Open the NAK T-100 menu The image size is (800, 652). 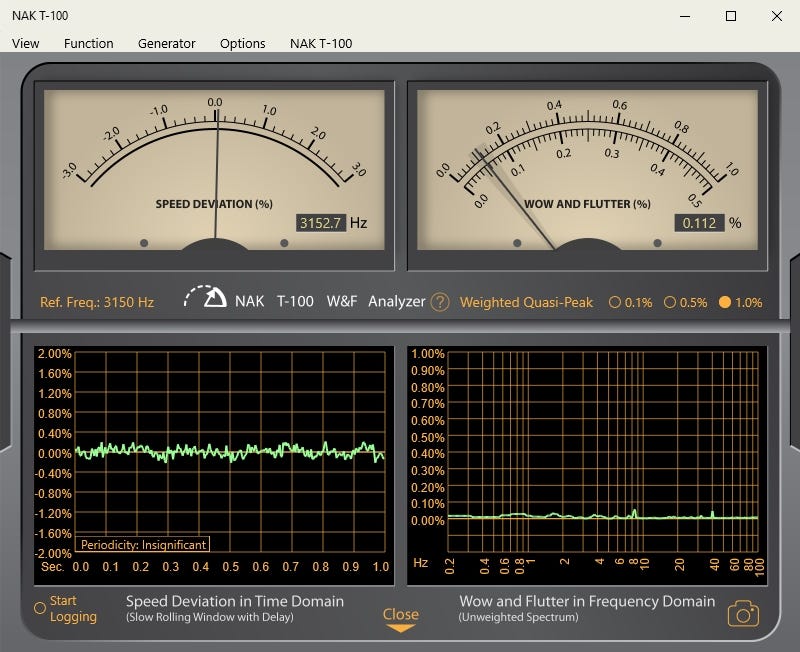pyautogui.click(x=321, y=43)
